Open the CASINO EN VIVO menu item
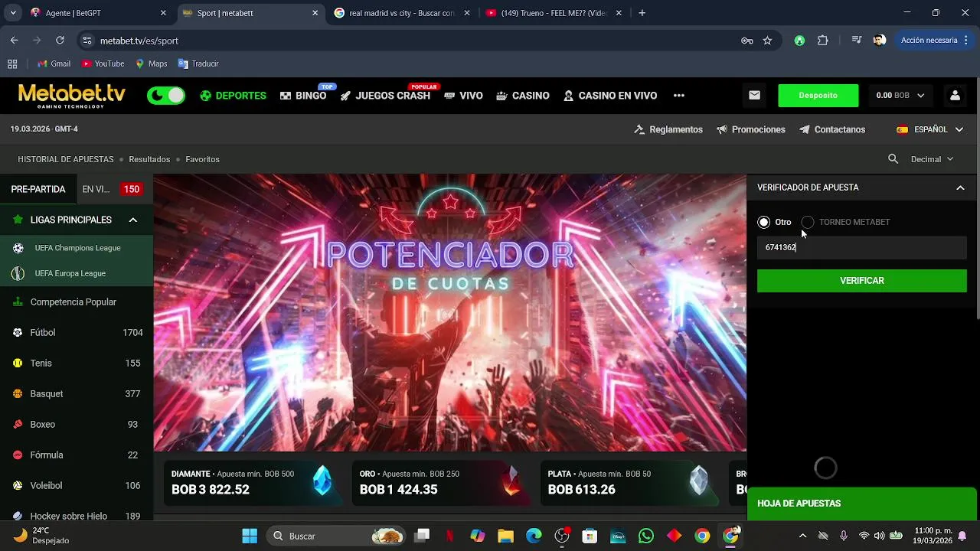This screenshot has height=551, width=980. [610, 96]
